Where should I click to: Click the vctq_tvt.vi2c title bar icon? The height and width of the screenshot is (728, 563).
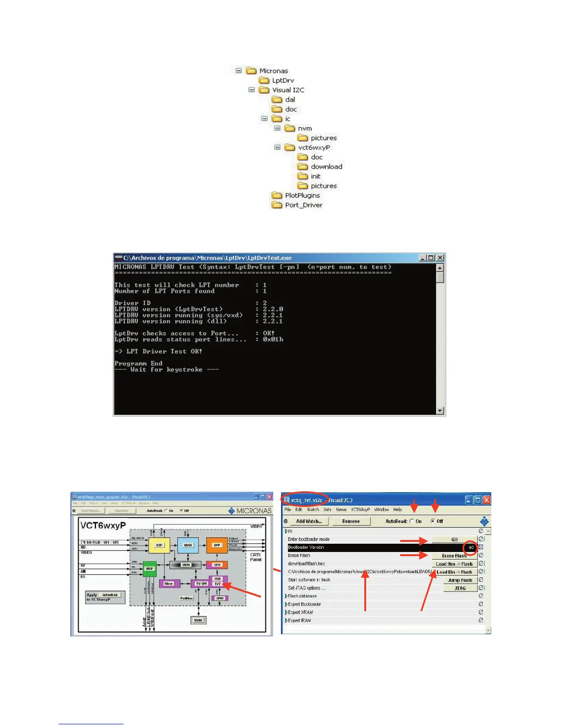[x=286, y=500]
